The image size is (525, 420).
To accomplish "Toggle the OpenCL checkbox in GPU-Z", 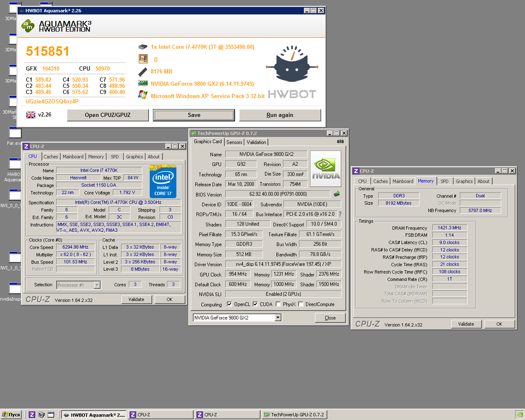I will coord(229,304).
